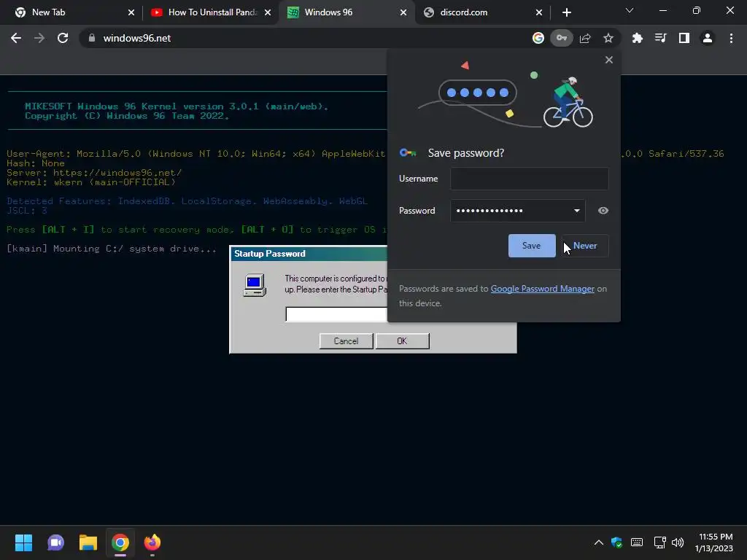The image size is (747, 560).
Task: Open Windows Security tray icon
Action: point(617,542)
